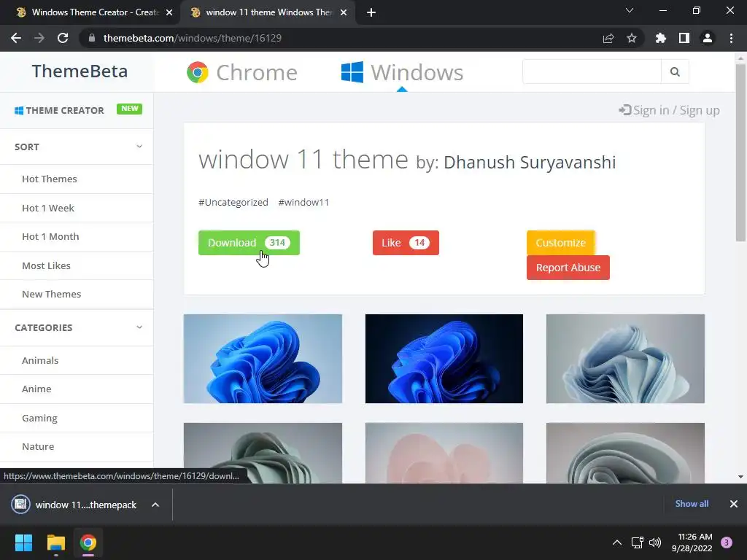Bookmark this page with the star icon
The width and height of the screenshot is (747, 560).
click(632, 38)
